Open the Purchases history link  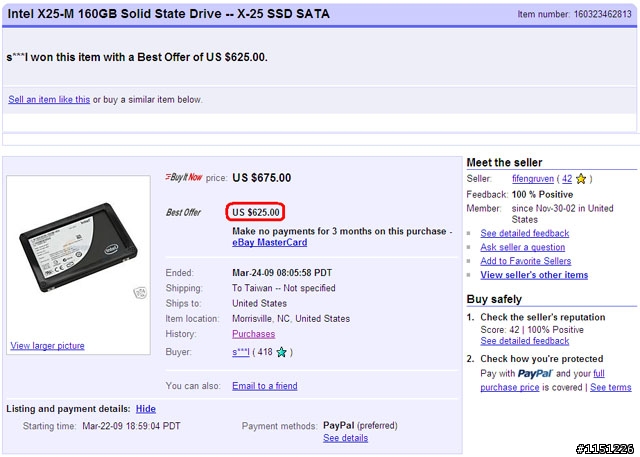coord(253,334)
